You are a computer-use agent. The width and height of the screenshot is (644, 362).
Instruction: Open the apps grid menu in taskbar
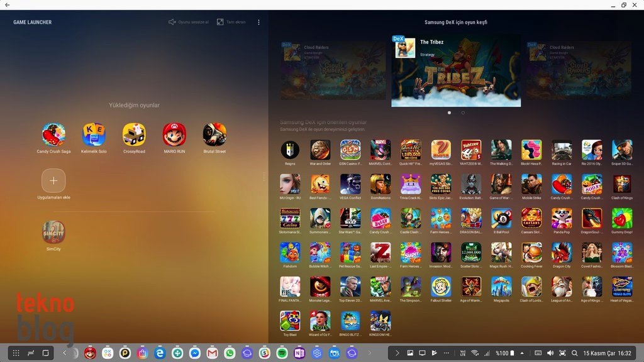click(16, 353)
